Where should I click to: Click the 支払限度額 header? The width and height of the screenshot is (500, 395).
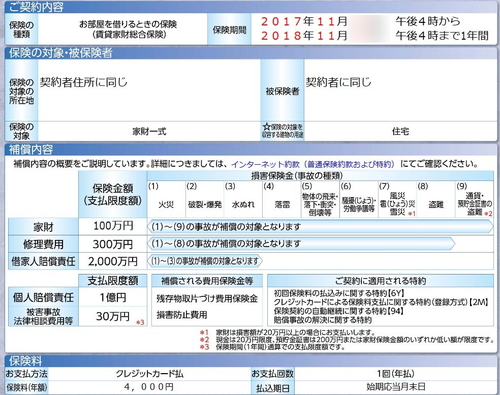[x=113, y=281]
